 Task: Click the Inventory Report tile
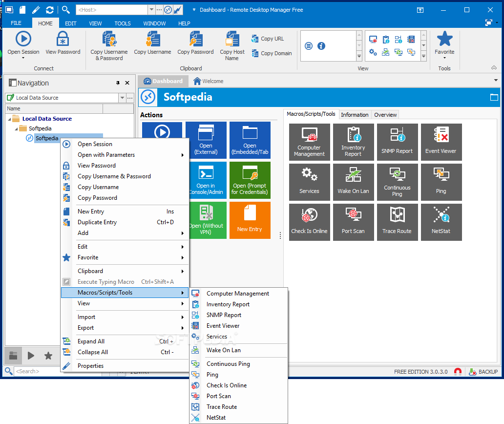coord(353,142)
